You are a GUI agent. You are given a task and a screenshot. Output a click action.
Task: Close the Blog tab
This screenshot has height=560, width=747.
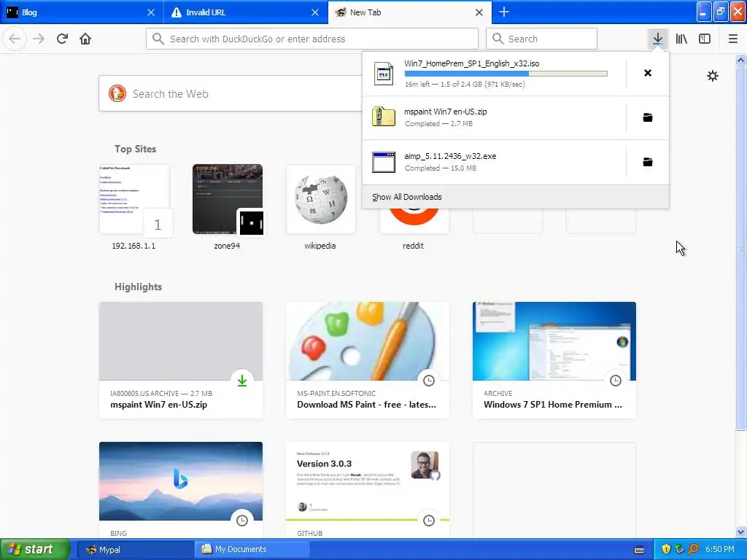point(150,12)
